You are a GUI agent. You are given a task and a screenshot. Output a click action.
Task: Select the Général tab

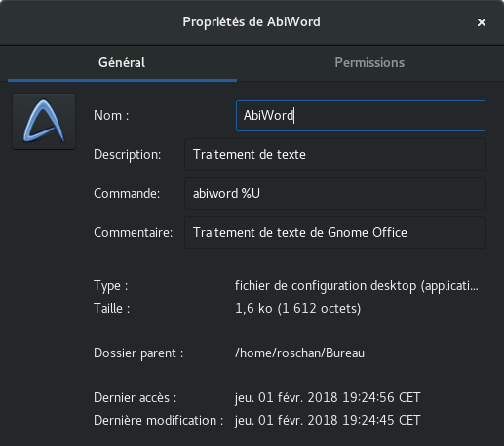click(x=122, y=63)
